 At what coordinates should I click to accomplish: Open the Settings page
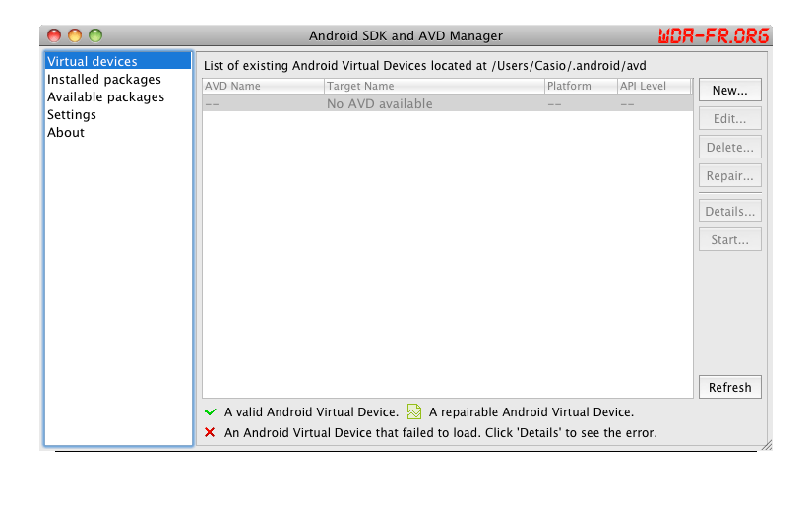[72, 115]
